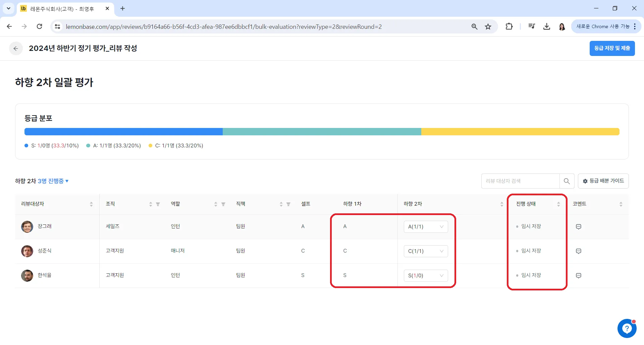Viewport: 644px width, 345px height.
Task: Open comment icon for 성준식
Action: (579, 251)
